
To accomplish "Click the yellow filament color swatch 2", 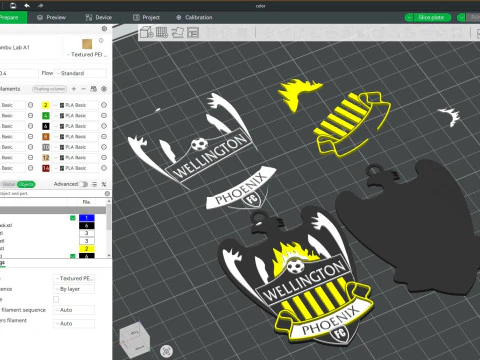I will tap(46, 105).
